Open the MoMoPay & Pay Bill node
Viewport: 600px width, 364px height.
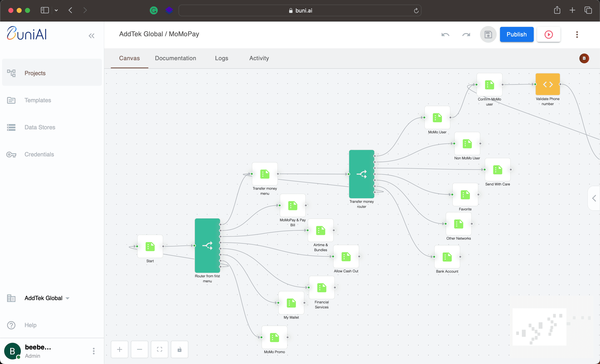pyautogui.click(x=293, y=205)
